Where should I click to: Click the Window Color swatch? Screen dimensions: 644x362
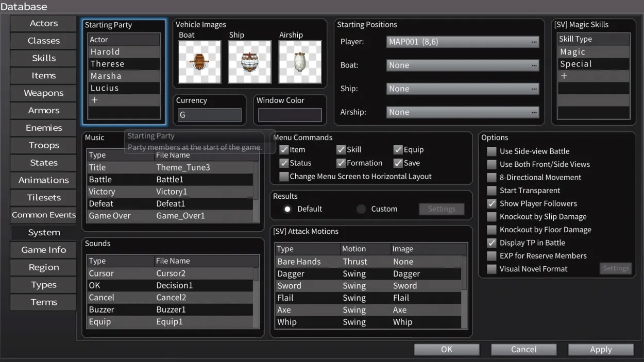pyautogui.click(x=290, y=115)
